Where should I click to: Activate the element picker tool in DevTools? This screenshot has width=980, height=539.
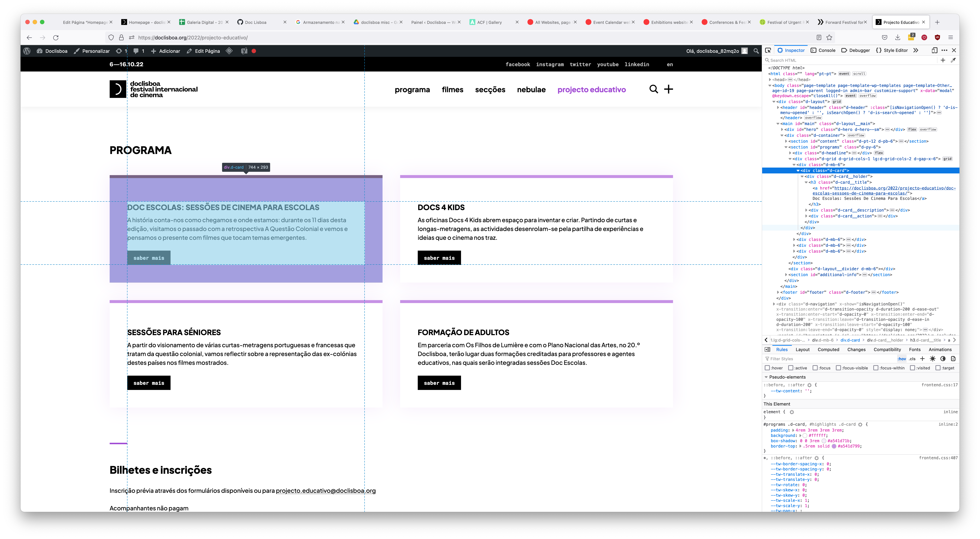768,50
